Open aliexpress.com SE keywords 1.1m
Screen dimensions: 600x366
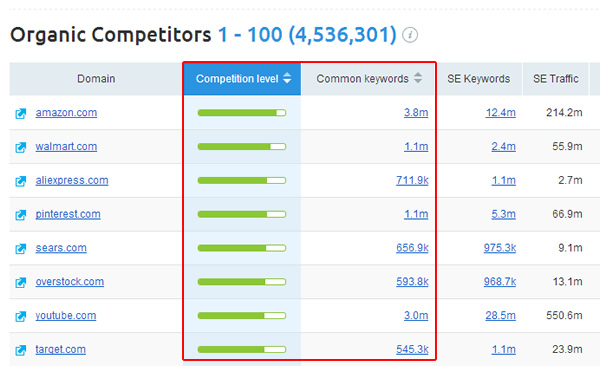pyautogui.click(x=504, y=180)
